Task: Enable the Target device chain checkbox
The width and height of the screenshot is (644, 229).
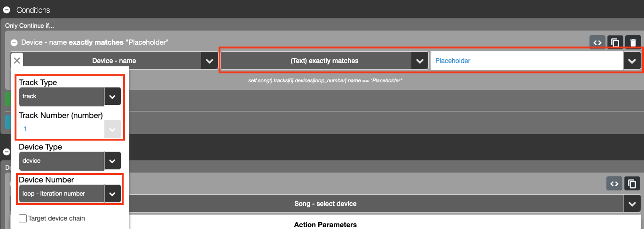Action: 23,218
